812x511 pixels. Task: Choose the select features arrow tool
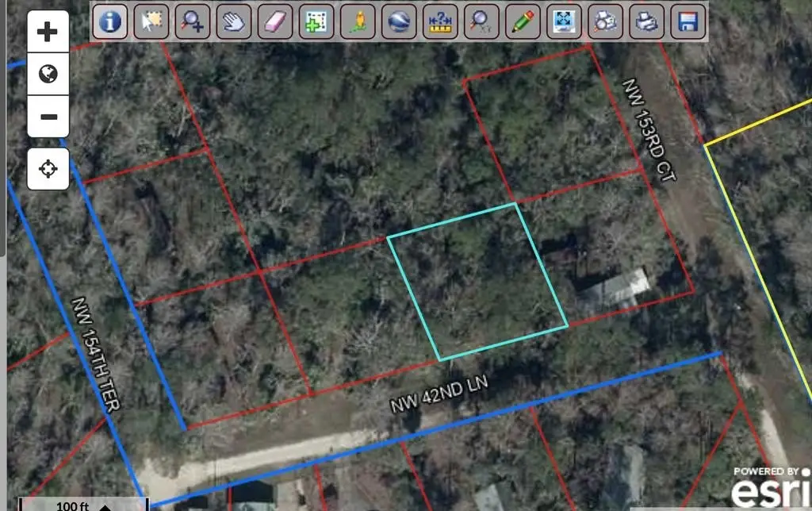[151, 21]
